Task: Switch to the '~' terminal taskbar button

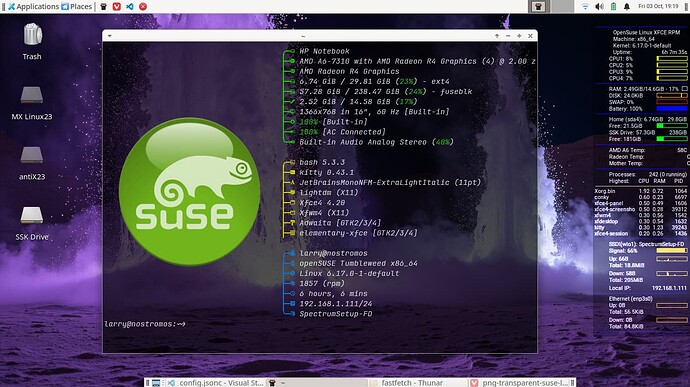Action: click(x=317, y=383)
